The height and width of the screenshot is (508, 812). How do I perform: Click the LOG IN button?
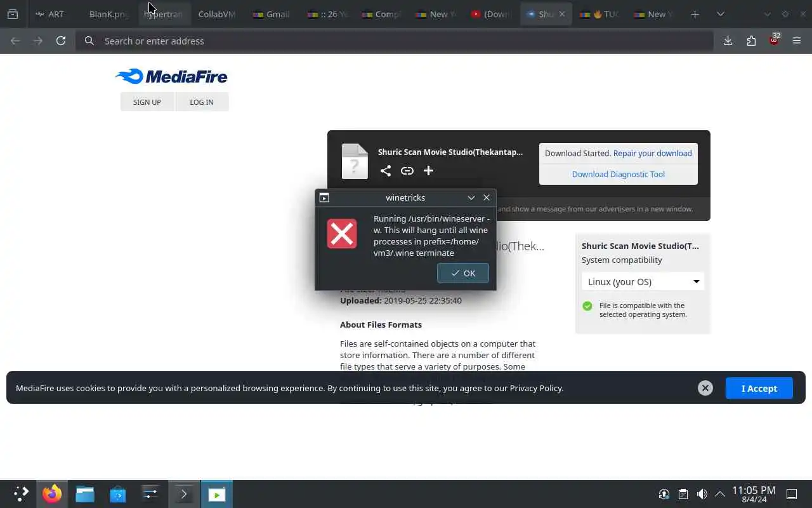[202, 102]
